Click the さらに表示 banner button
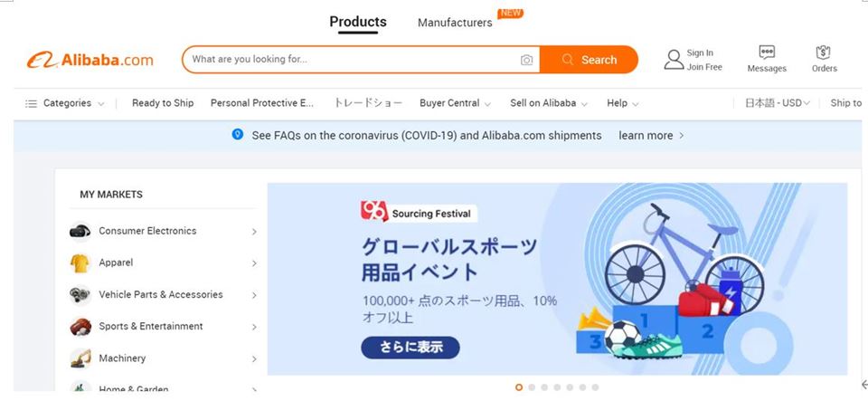This screenshot has height=401, width=868. pyautogui.click(x=410, y=348)
